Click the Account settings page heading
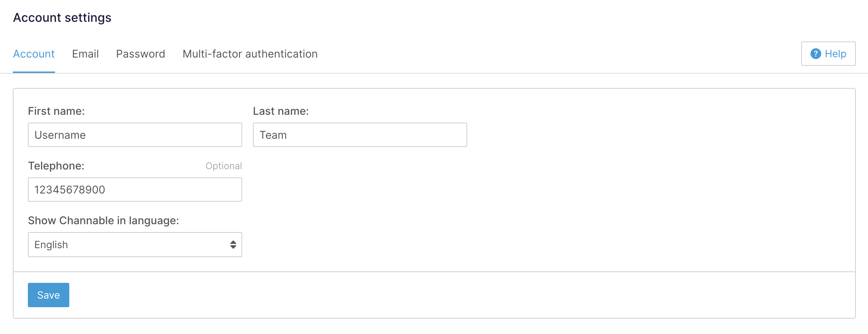The width and height of the screenshot is (868, 334). click(62, 17)
